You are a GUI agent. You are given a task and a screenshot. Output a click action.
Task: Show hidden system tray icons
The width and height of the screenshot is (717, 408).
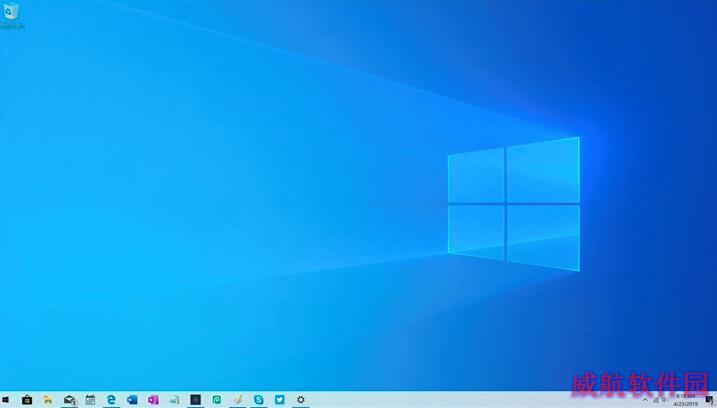(645, 400)
